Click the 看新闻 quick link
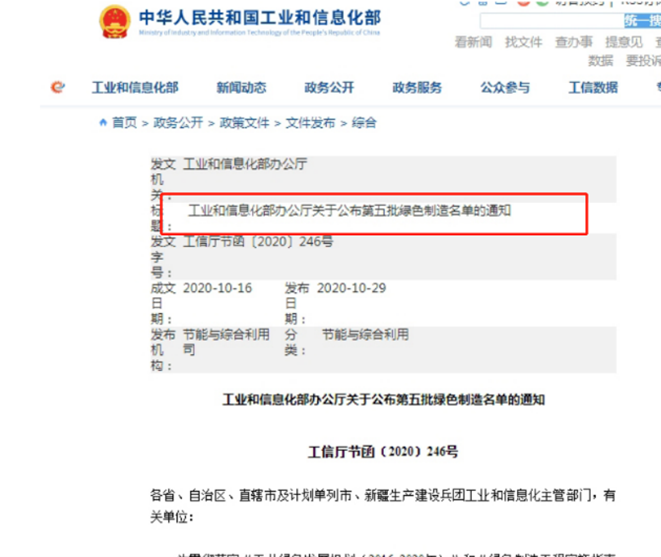The height and width of the screenshot is (557, 661). coord(473,42)
